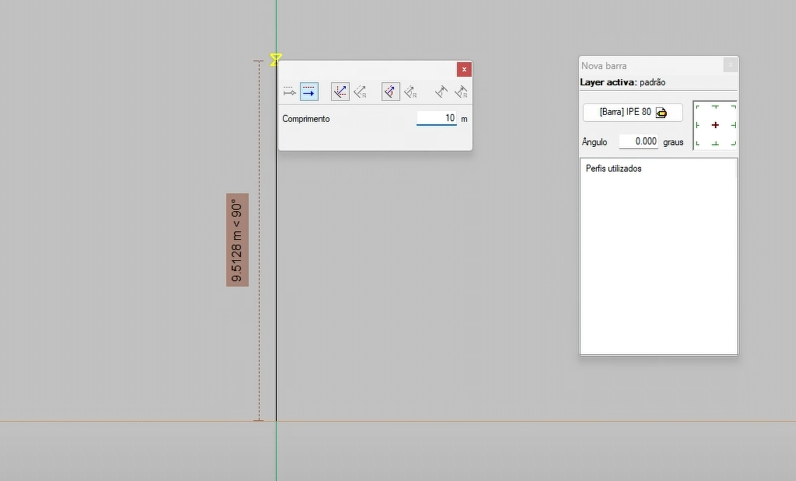Click the bar-aligned reference icon

[440, 92]
